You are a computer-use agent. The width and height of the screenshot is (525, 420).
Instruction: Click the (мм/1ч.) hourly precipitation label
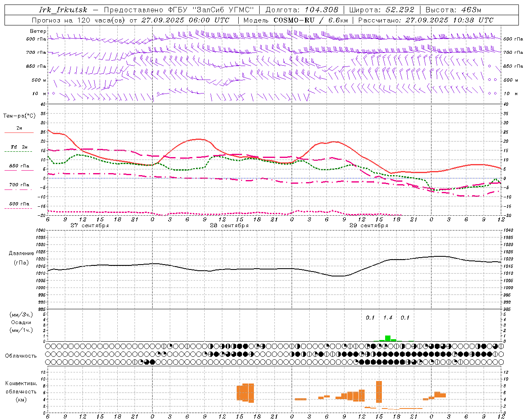pyautogui.click(x=21, y=330)
